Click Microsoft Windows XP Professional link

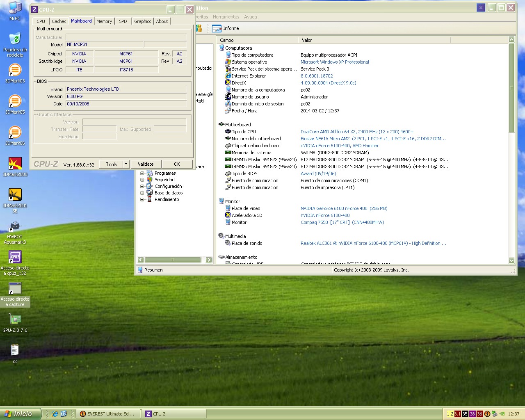[x=335, y=62]
